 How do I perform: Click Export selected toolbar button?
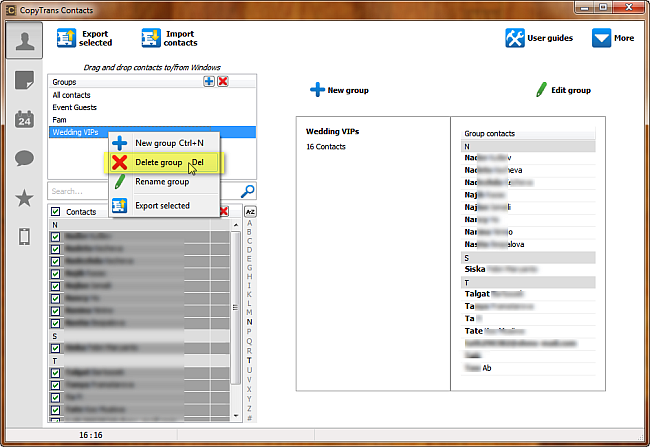coord(85,38)
